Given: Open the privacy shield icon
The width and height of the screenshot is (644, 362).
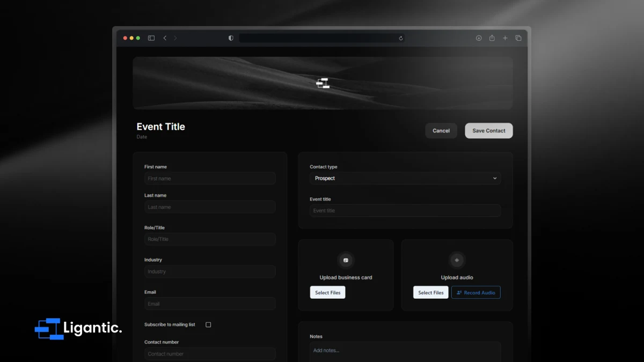Looking at the screenshot, I should [x=231, y=38].
